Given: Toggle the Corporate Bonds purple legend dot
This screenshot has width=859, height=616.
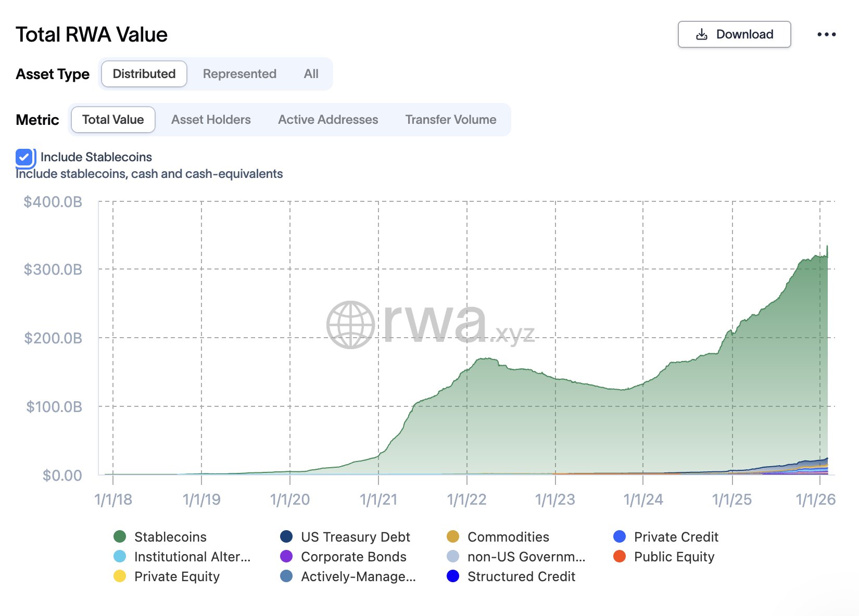Looking at the screenshot, I should 286,556.
